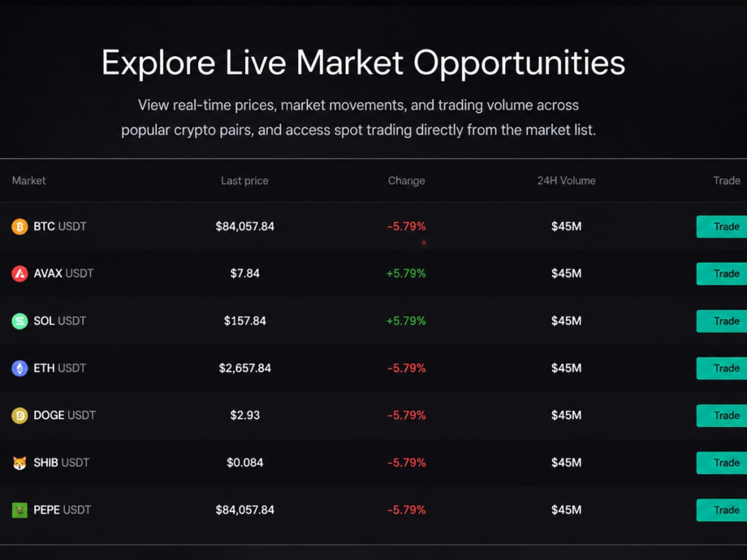Image resolution: width=747 pixels, height=560 pixels.
Task: Click the Ethereum diamond icon
Action: tap(19, 368)
